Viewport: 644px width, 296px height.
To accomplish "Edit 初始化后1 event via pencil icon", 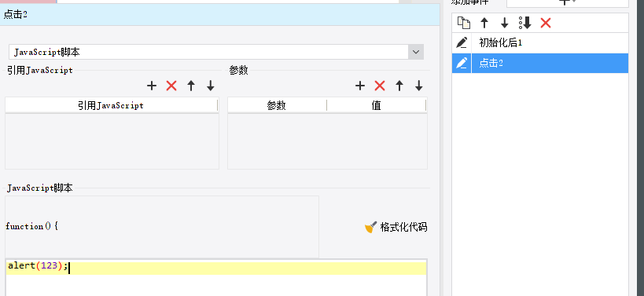I will (x=462, y=42).
